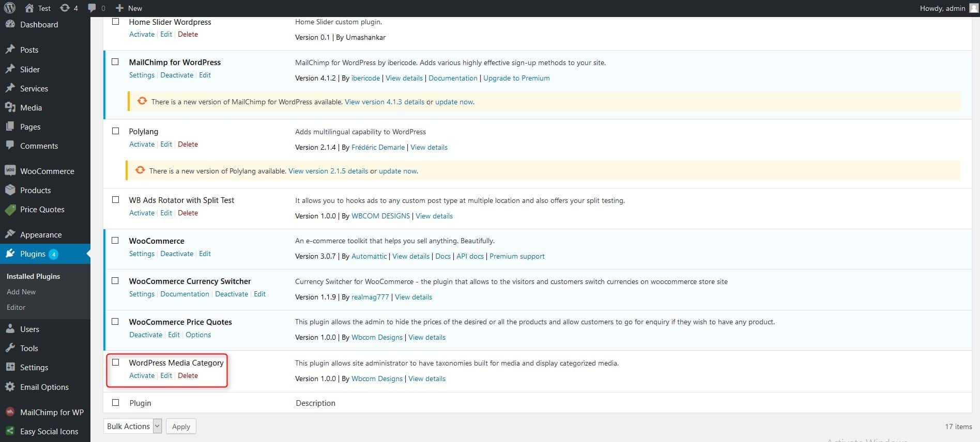
Task: Click the Tools wrench icon
Action: tap(10, 348)
